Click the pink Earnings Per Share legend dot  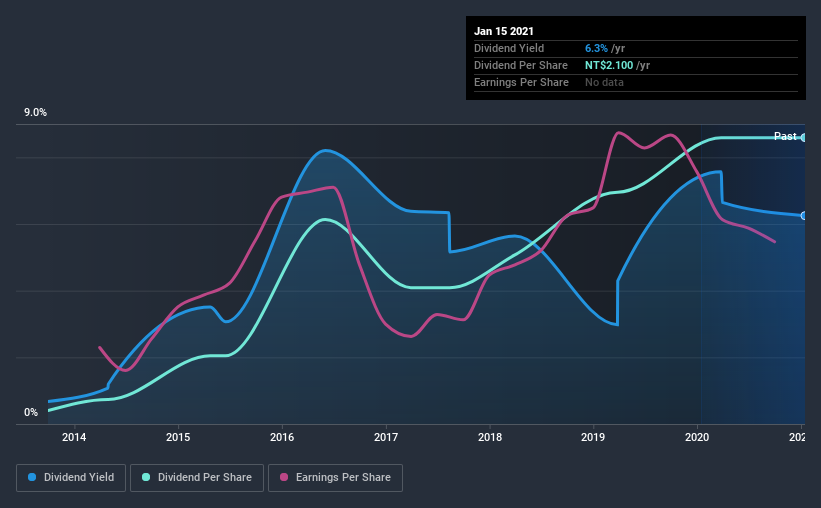(284, 477)
